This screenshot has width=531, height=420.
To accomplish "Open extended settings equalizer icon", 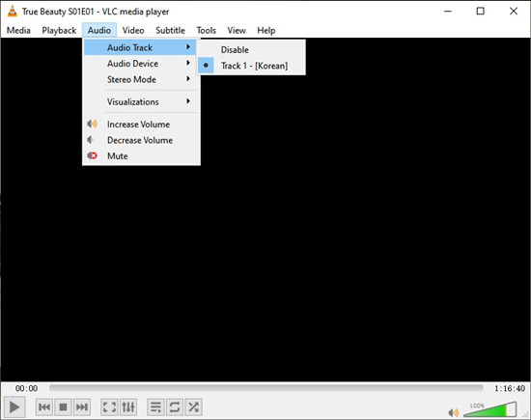I will pyautogui.click(x=128, y=406).
